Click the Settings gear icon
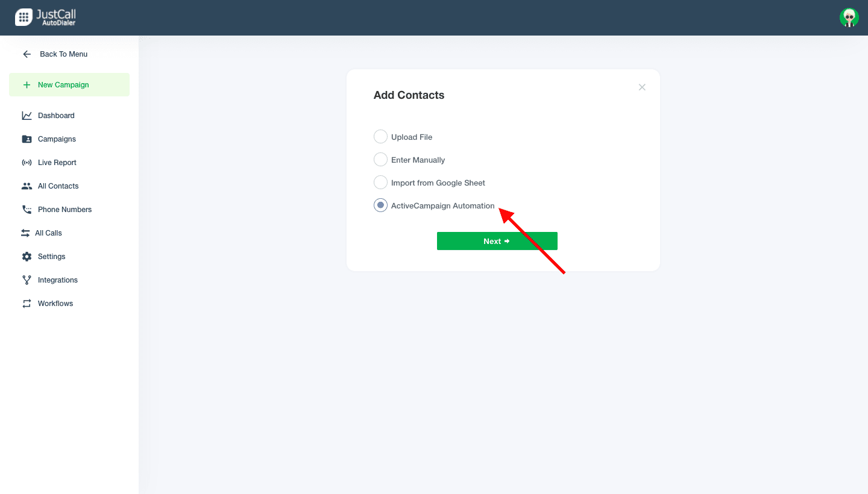The width and height of the screenshot is (868, 494). [27, 257]
